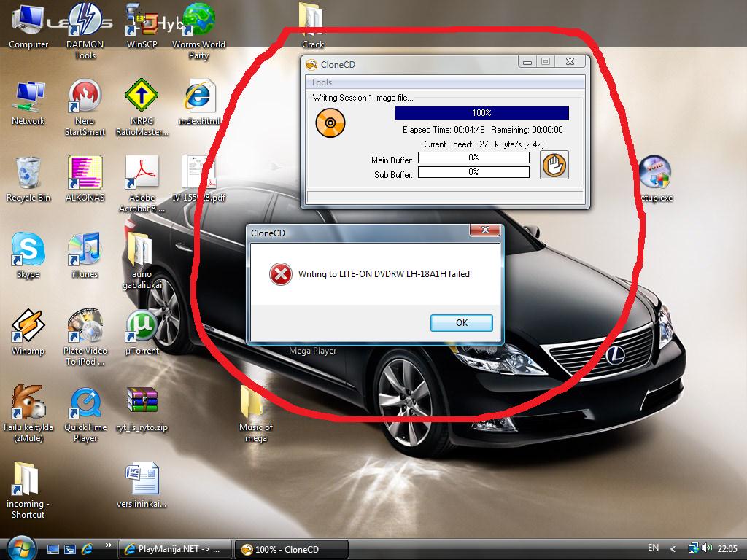747x560 pixels.
Task: Select the QuickTime Player shortcut
Action: 85,414
